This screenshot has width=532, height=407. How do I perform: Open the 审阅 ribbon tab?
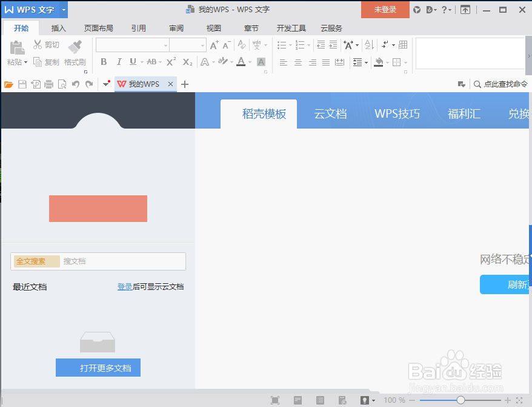(176, 28)
